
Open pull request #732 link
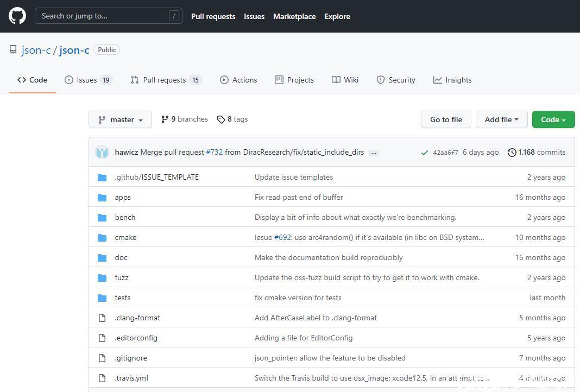click(x=215, y=152)
